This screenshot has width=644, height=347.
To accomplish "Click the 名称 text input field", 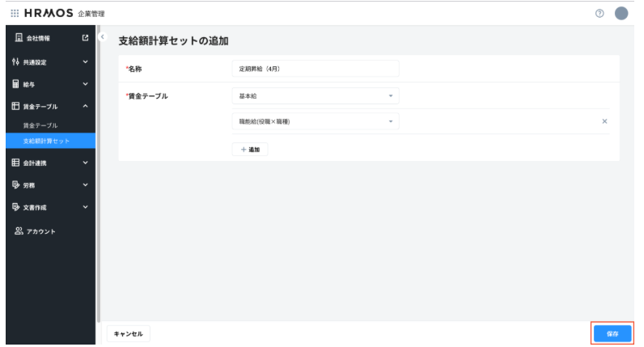I will point(315,69).
